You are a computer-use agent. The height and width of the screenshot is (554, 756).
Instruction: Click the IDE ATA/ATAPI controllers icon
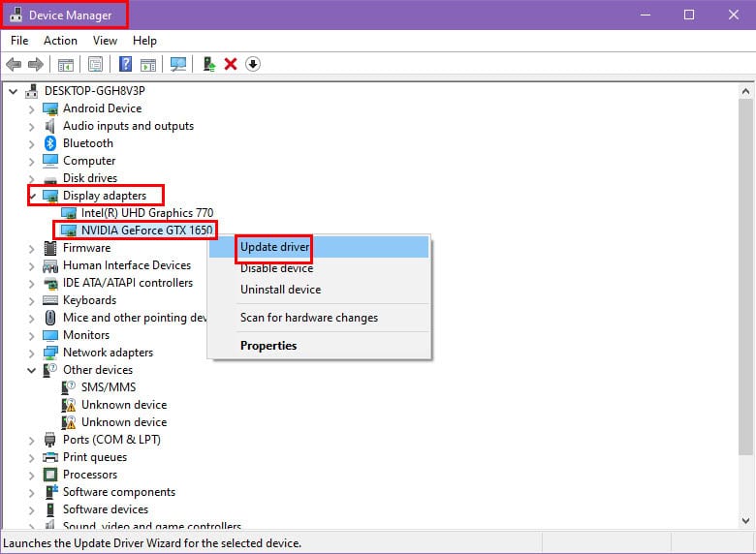point(50,283)
